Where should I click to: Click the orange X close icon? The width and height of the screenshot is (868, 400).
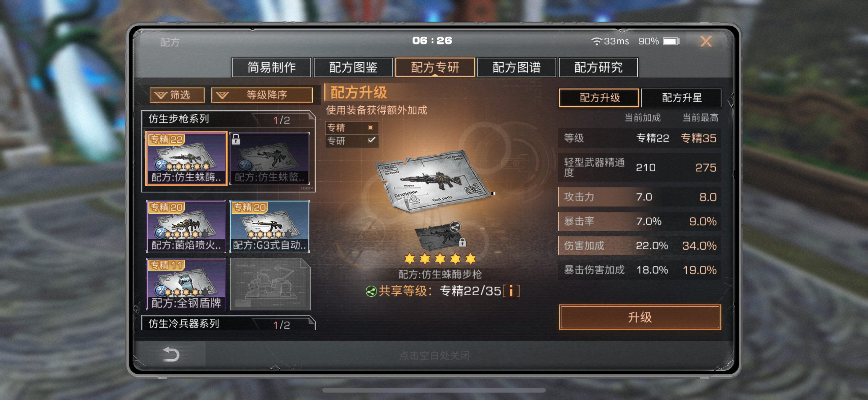[x=706, y=42]
